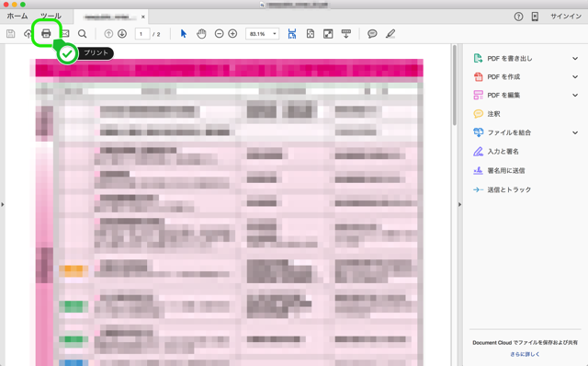588x366 pixels.
Task: Open 送信とトラック tool
Action: 509,189
